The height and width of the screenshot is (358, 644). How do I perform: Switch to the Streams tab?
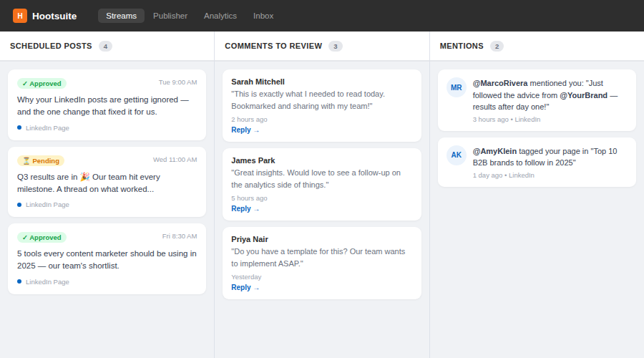pyautogui.click(x=121, y=16)
